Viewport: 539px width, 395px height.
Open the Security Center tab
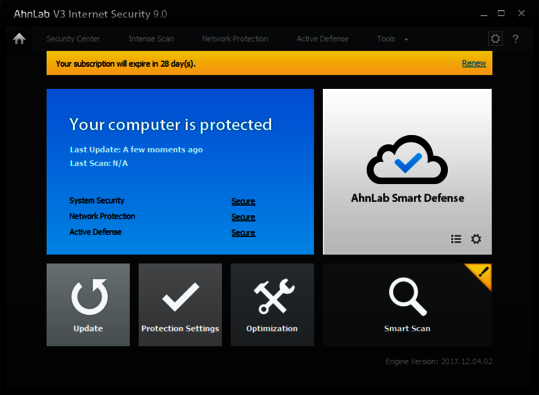point(73,39)
